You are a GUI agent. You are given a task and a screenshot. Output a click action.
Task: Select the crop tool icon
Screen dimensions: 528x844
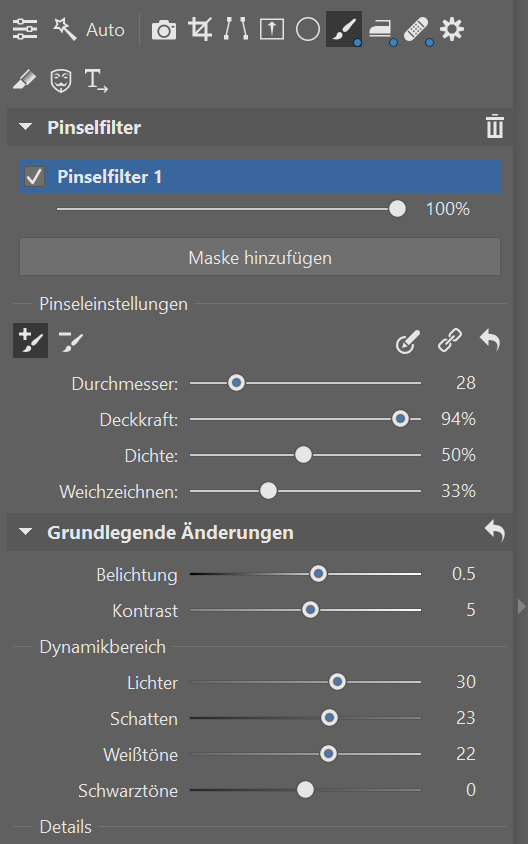[200, 29]
